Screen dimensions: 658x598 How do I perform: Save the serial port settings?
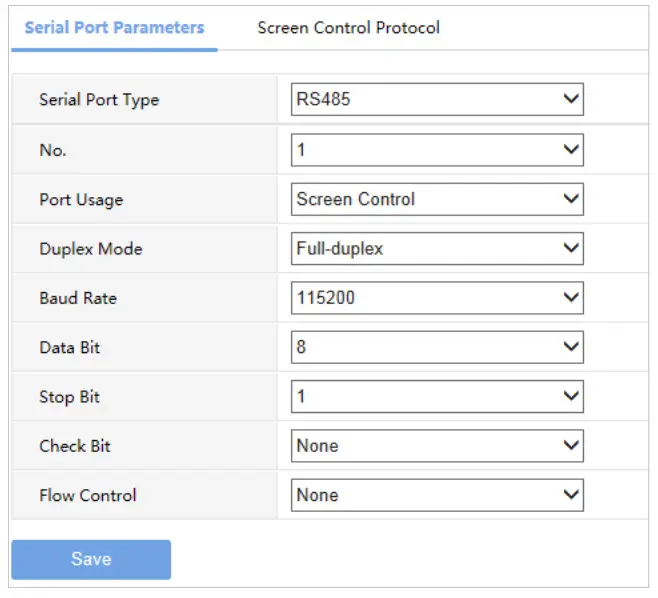91,559
